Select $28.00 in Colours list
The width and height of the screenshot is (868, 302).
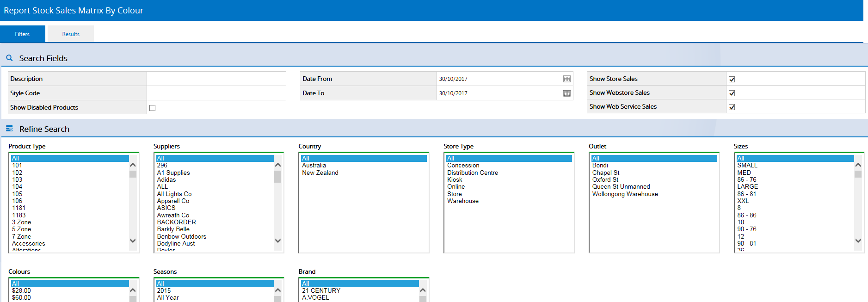70,290
